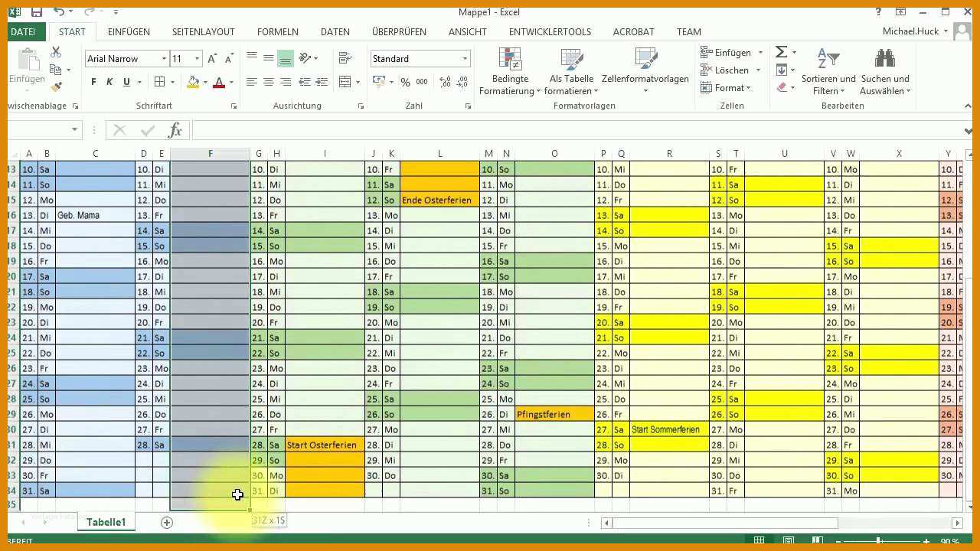The width and height of the screenshot is (980, 551).
Task: Open the FORMELN ribbon tab
Action: click(278, 32)
